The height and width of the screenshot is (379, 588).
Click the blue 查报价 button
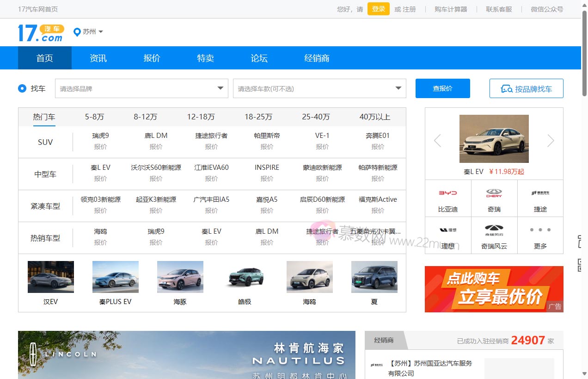coord(442,88)
